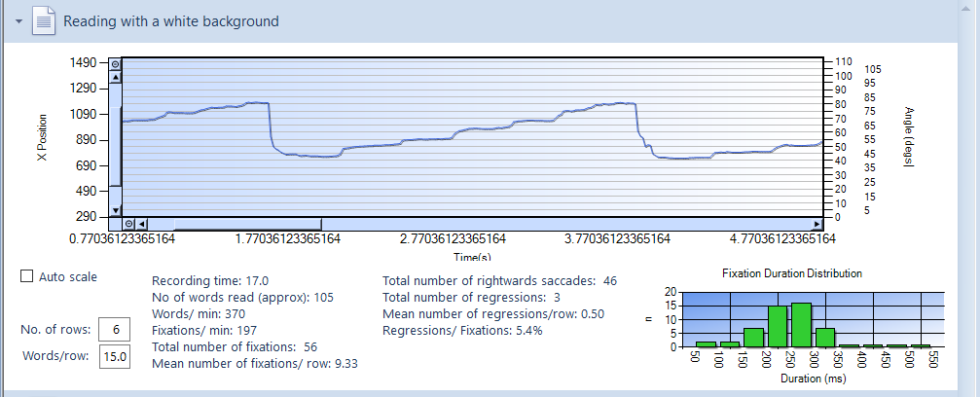This screenshot has height=397, width=980.
Task: Click the horizontal zoom-out icon below the chart
Action: coord(129,225)
